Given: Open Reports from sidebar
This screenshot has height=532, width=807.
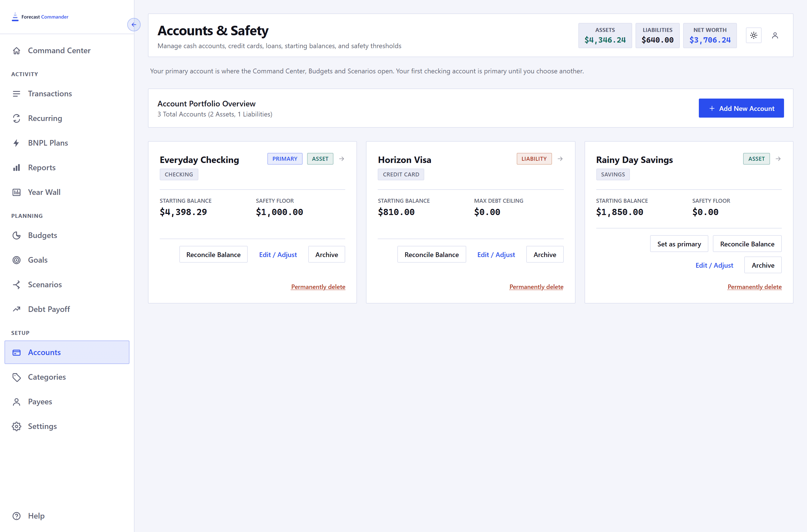Looking at the screenshot, I should coord(67,168).
